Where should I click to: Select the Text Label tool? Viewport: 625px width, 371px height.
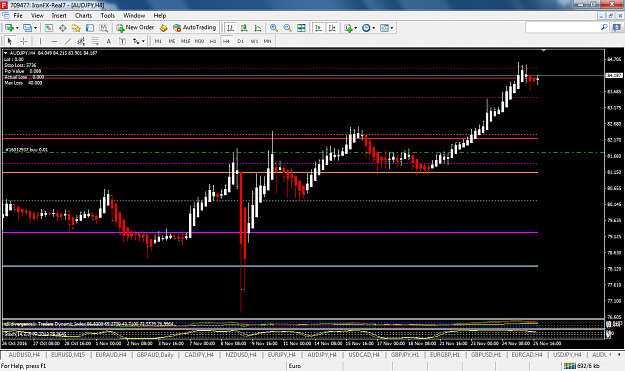(x=122, y=41)
